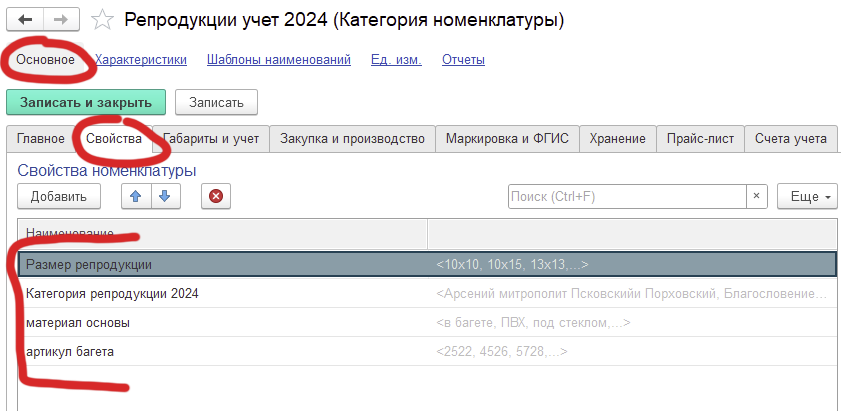Select the Категория репродукции 2024 row
The width and height of the screenshot is (841, 411).
(112, 294)
